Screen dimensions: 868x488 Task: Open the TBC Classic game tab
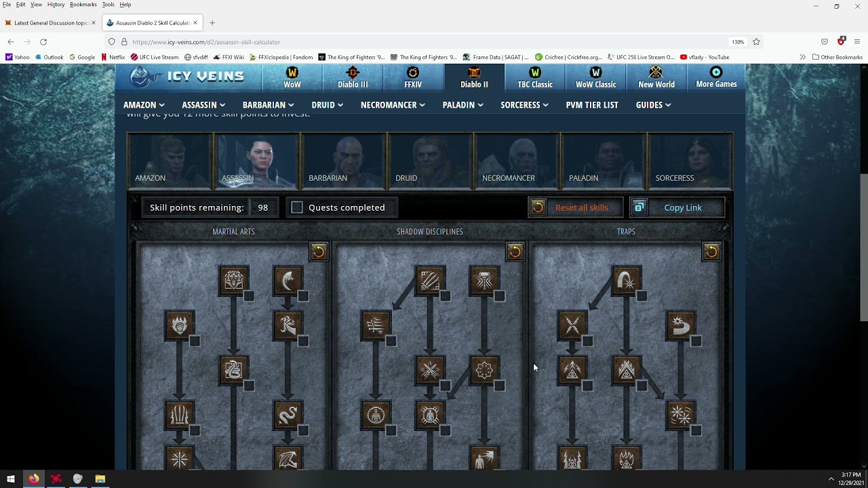(535, 78)
